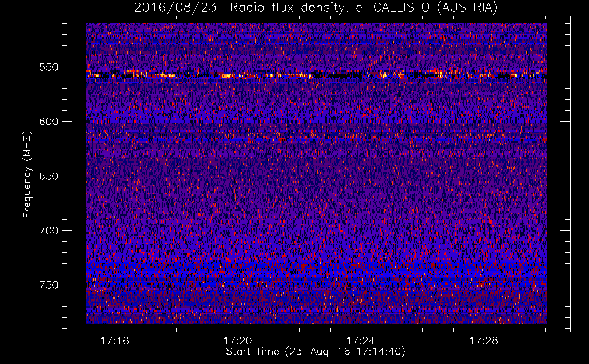
Task: Select the Frequency (MHZ) axis label
Action: coord(27,174)
